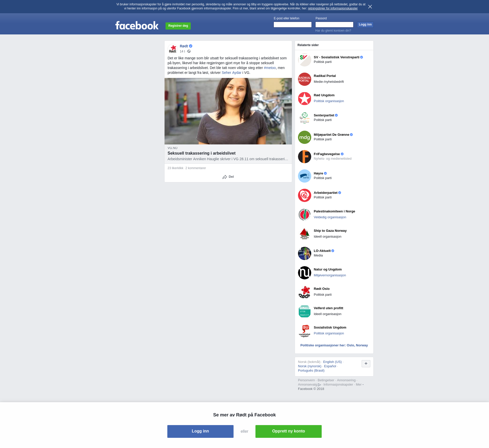Viewport: 489px width, 448px height.
Task: View 23 likerklikk count
Action: [x=175, y=168]
